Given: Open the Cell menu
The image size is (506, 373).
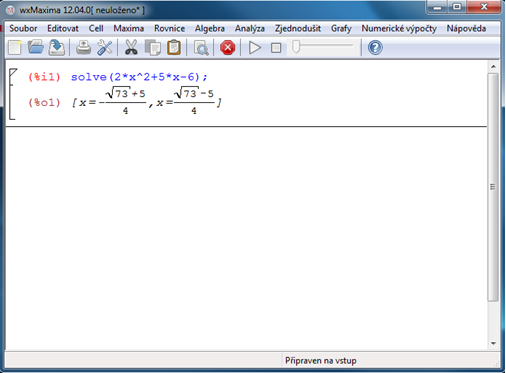Looking at the screenshot, I should click(96, 29).
